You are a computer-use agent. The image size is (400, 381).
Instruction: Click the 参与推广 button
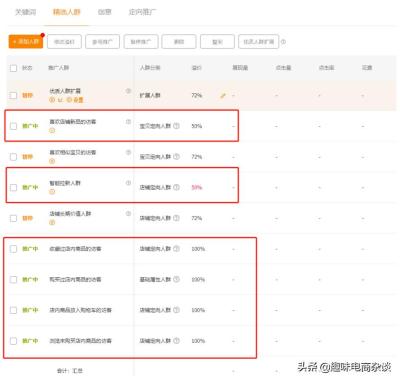102,42
